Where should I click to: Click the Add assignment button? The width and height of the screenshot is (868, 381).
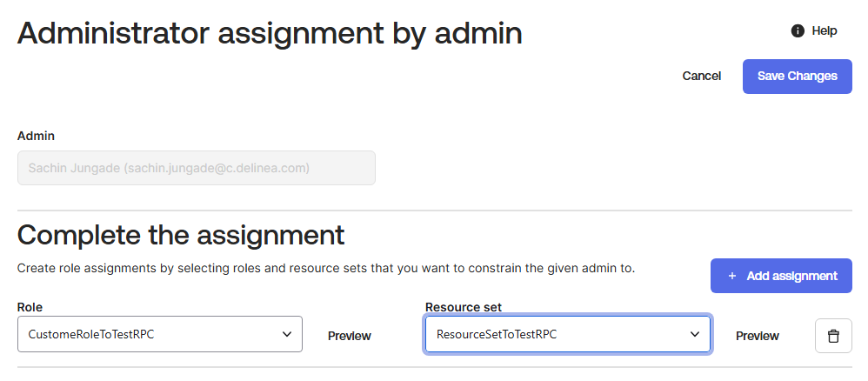click(781, 276)
